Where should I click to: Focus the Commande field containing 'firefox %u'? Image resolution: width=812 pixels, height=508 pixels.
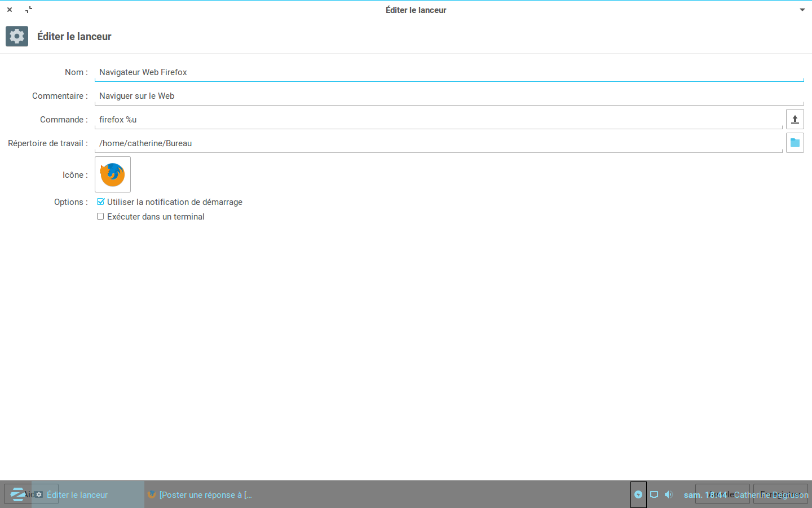438,120
